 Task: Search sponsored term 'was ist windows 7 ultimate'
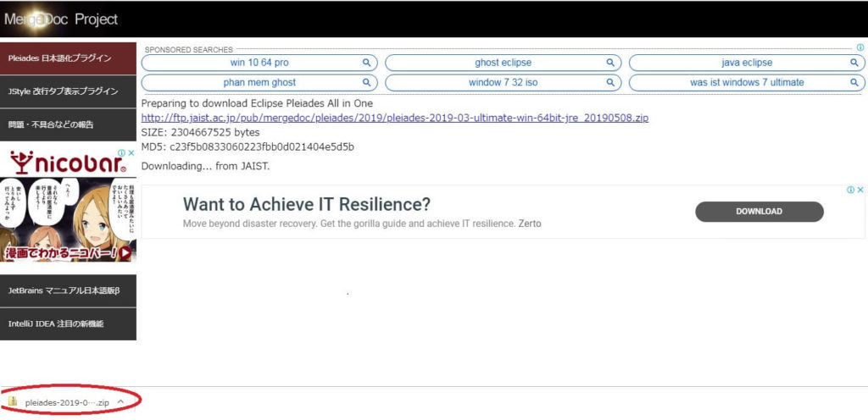747,83
